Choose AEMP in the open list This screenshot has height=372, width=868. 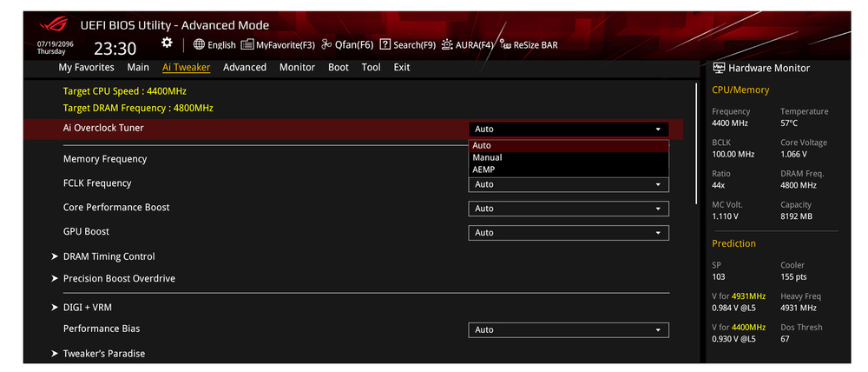pyautogui.click(x=569, y=169)
